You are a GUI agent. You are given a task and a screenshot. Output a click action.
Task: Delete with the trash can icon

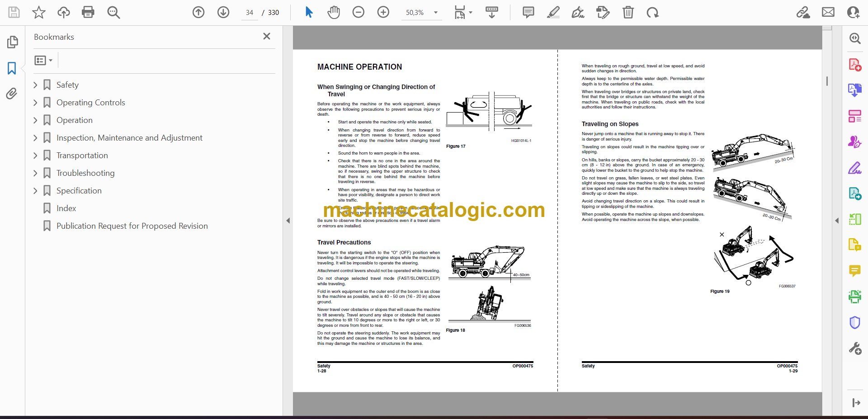point(628,12)
